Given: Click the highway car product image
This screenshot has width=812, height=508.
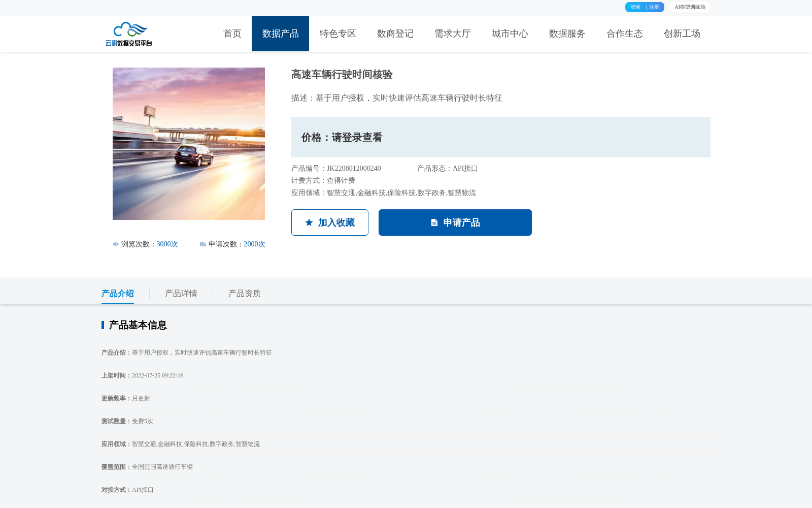Looking at the screenshot, I should [189, 144].
